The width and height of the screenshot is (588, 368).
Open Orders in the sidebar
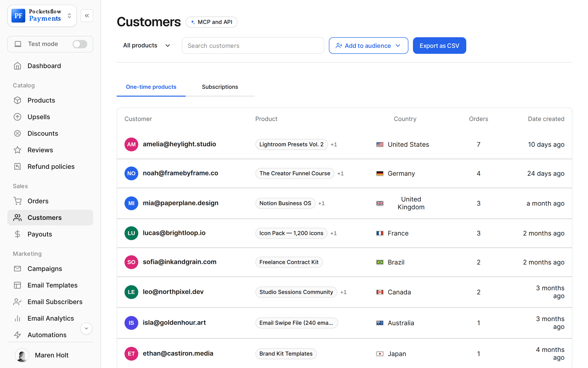[x=50, y=201]
